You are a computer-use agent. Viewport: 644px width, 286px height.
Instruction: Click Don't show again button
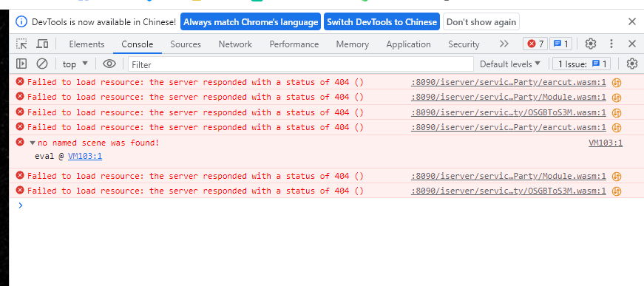[481, 21]
